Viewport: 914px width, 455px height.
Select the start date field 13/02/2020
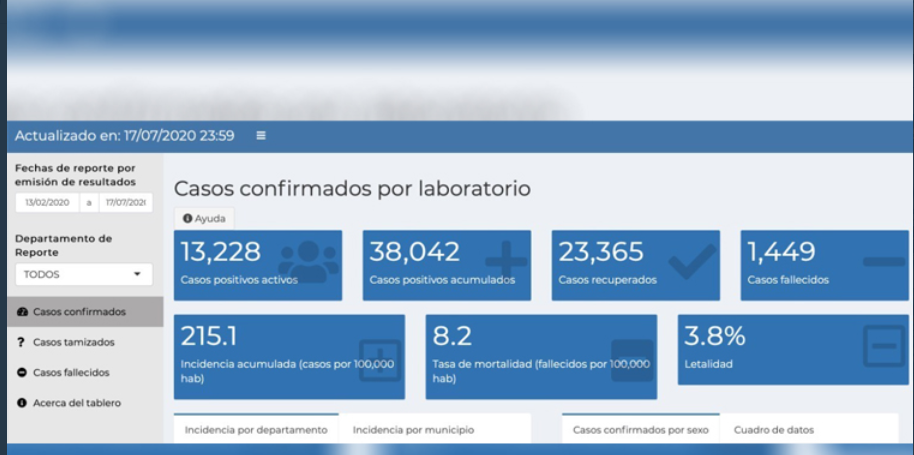[x=48, y=203]
